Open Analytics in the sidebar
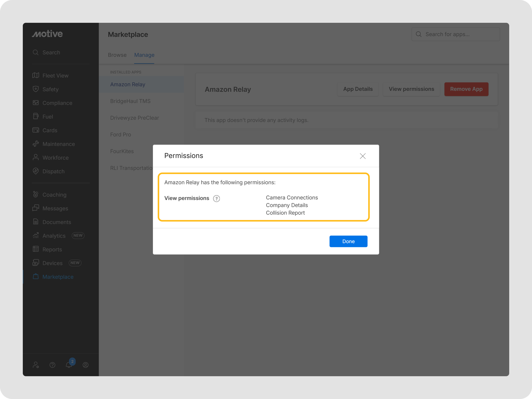 point(54,236)
